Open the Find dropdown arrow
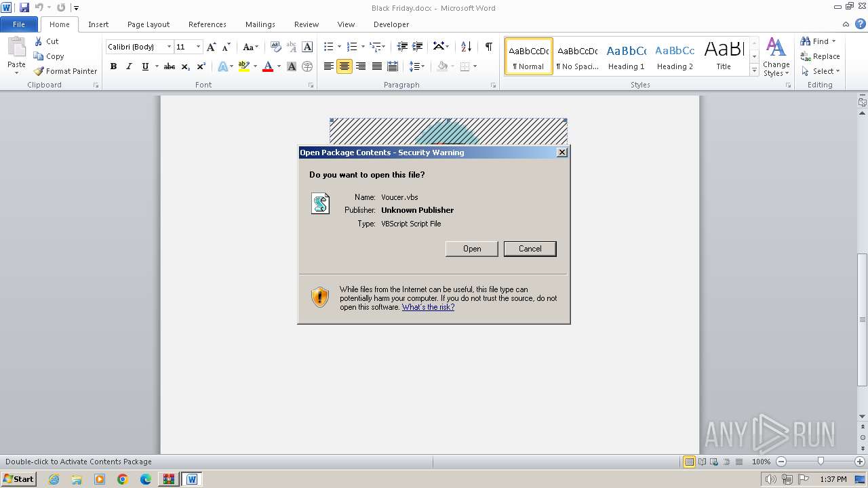Viewport: 868px width, 488px height. click(833, 41)
